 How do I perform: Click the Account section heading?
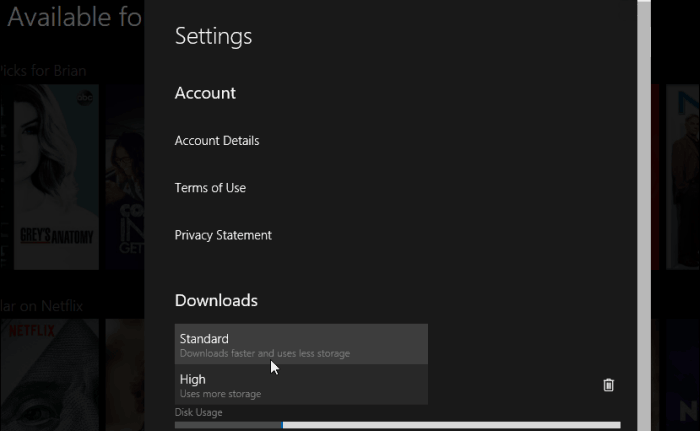pyautogui.click(x=205, y=93)
